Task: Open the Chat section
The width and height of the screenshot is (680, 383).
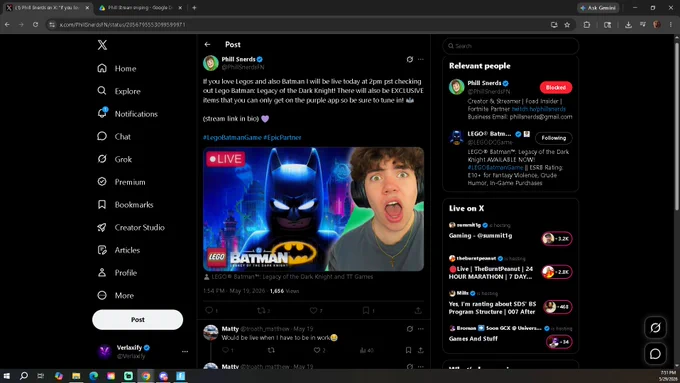Action: 114,136
